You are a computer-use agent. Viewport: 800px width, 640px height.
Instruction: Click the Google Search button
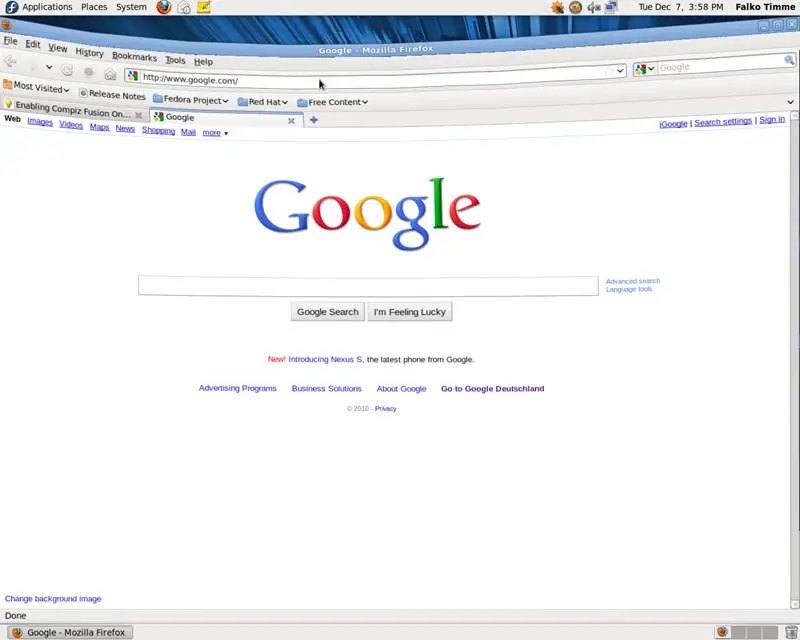tap(328, 312)
